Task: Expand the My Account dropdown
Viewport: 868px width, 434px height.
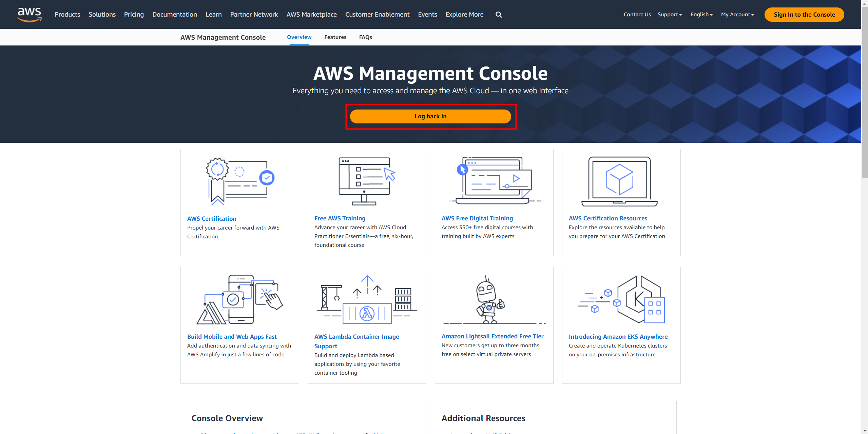Action: [738, 15]
